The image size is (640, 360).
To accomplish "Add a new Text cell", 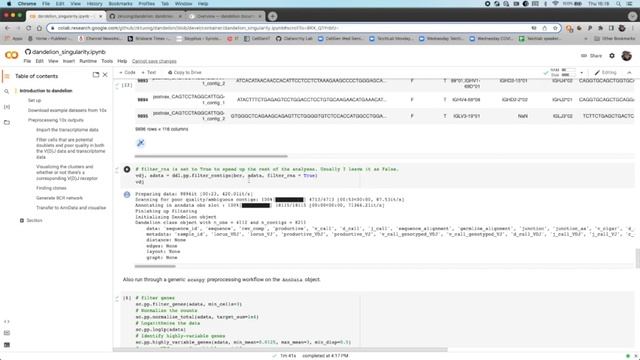I will (149, 72).
